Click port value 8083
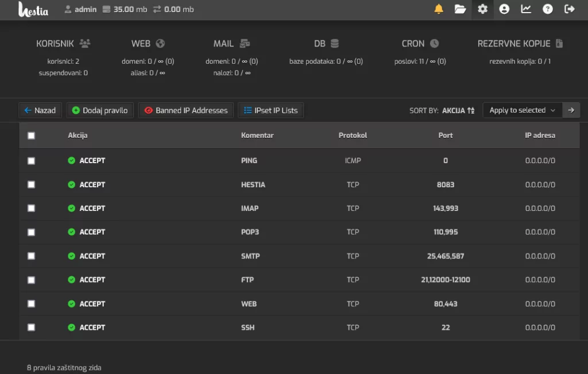The width and height of the screenshot is (588, 374). click(x=446, y=184)
